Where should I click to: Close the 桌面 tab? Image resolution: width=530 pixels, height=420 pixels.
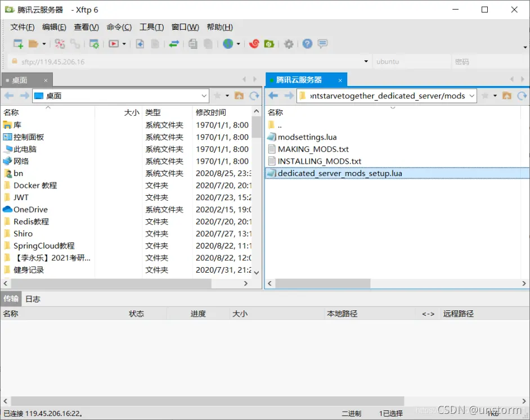(46, 80)
